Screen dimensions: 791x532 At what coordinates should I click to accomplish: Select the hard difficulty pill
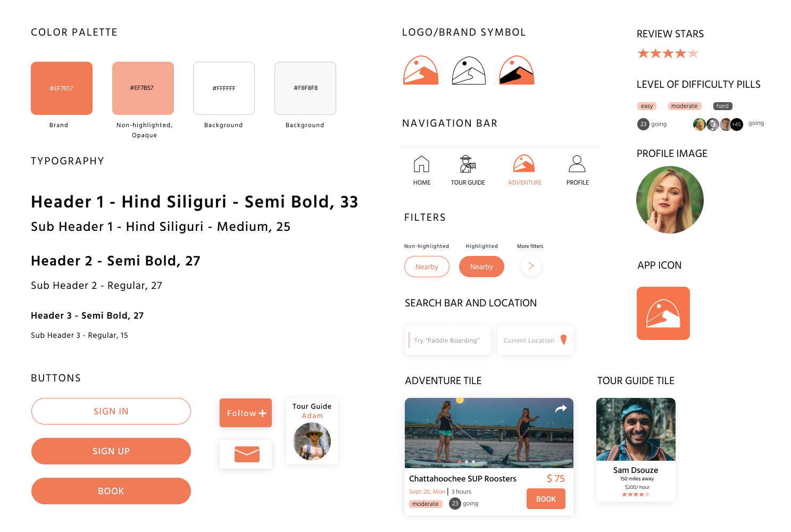click(x=722, y=106)
